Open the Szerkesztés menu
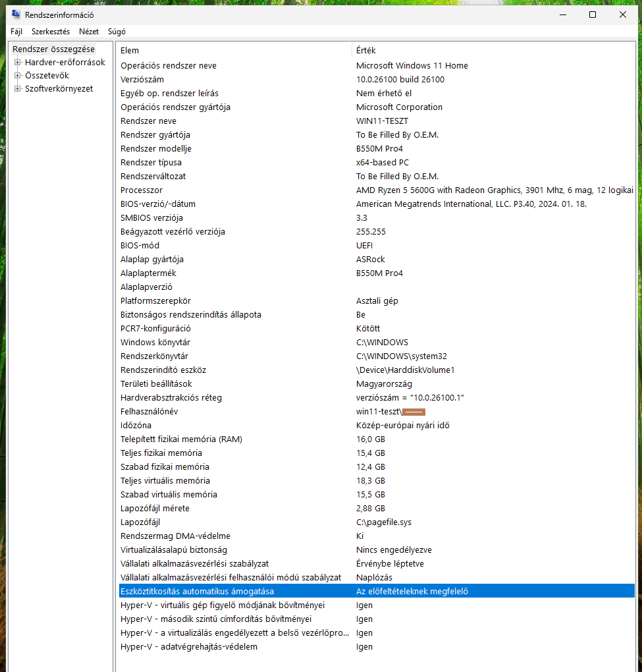The image size is (642, 672). pos(51,32)
